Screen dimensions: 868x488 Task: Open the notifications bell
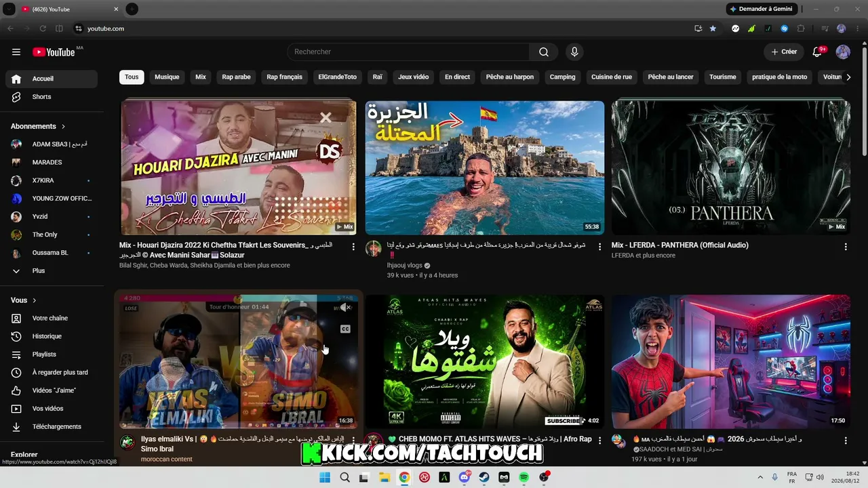[x=818, y=52]
